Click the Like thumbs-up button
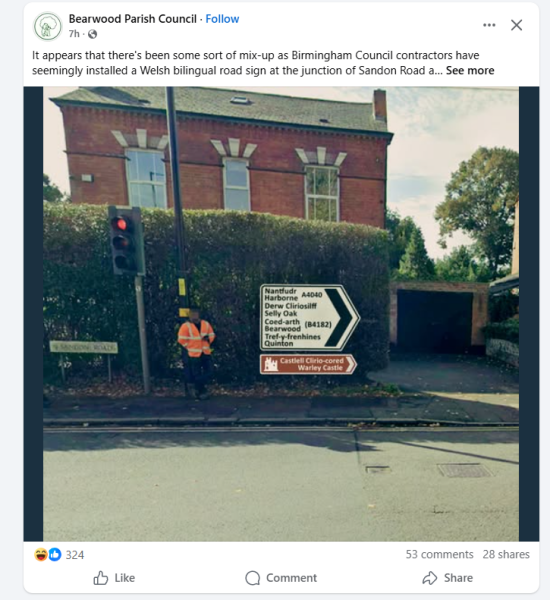This screenshot has height=600, width=550. [x=114, y=578]
